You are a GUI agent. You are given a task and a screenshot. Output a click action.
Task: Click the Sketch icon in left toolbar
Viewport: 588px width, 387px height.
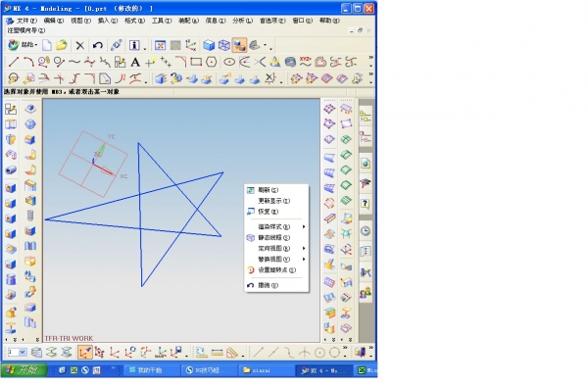point(11,109)
